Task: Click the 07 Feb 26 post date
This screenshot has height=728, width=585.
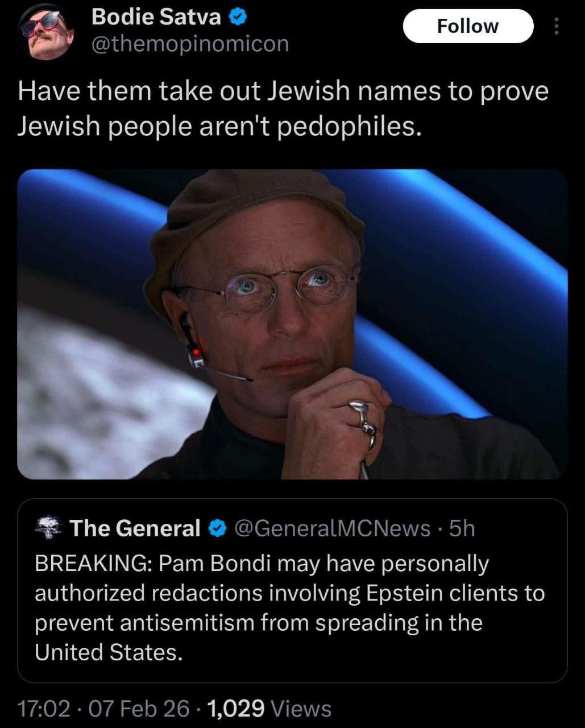Action: [139, 709]
